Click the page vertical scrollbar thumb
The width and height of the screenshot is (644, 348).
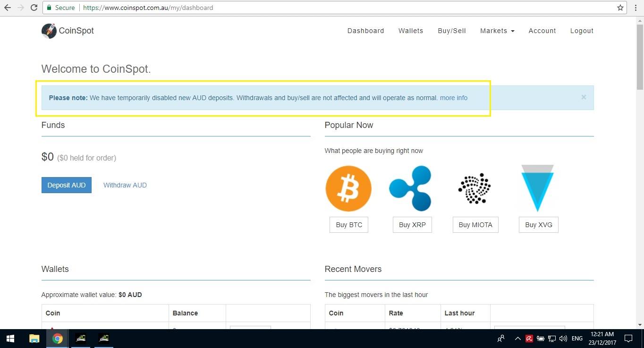click(x=640, y=57)
